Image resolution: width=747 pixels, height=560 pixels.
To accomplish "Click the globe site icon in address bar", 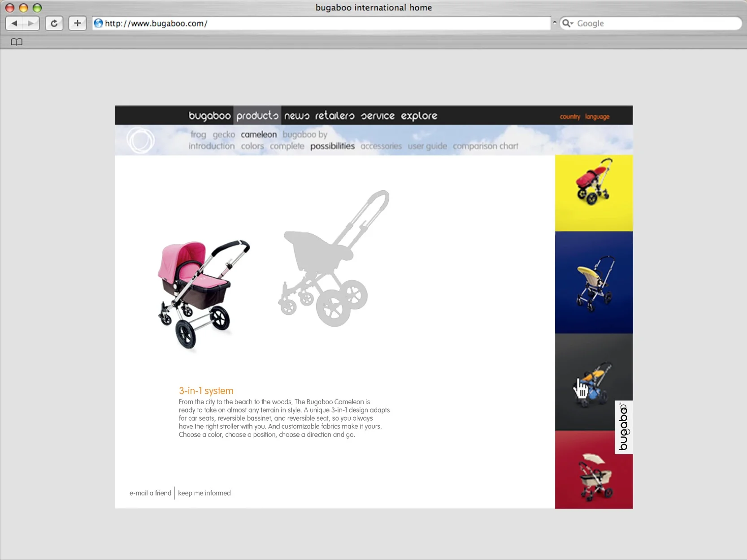I will tap(98, 23).
